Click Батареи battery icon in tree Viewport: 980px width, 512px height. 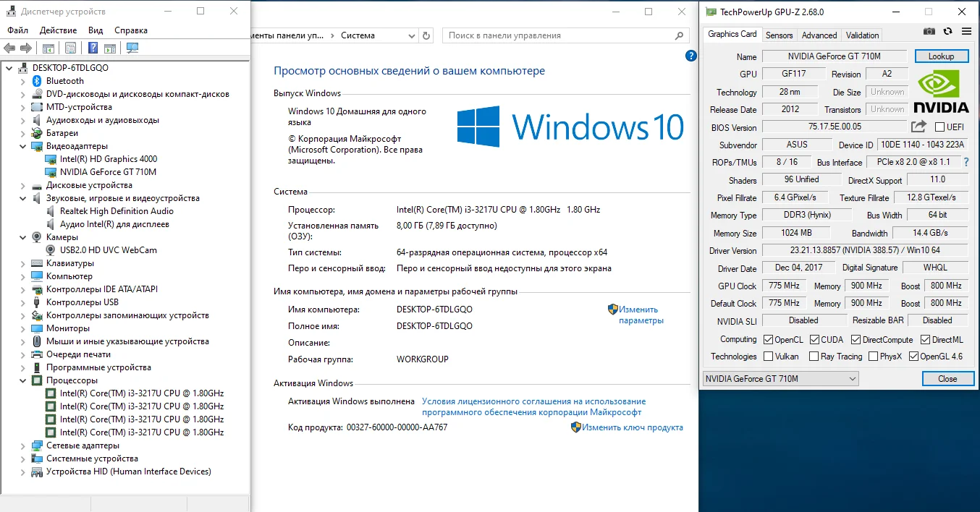pyautogui.click(x=38, y=133)
